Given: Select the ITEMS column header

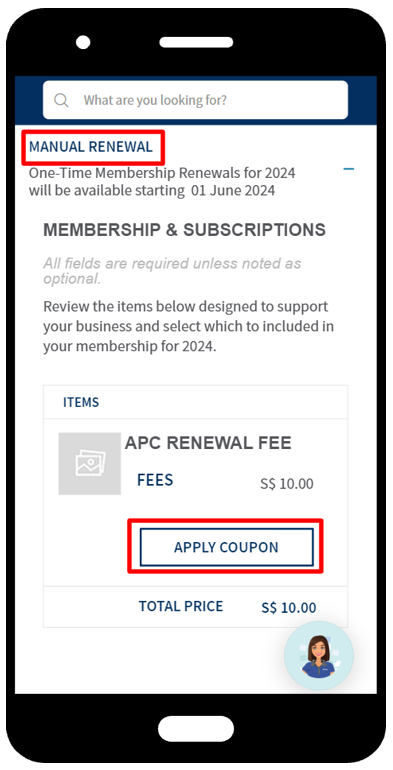Looking at the screenshot, I should 81,402.
